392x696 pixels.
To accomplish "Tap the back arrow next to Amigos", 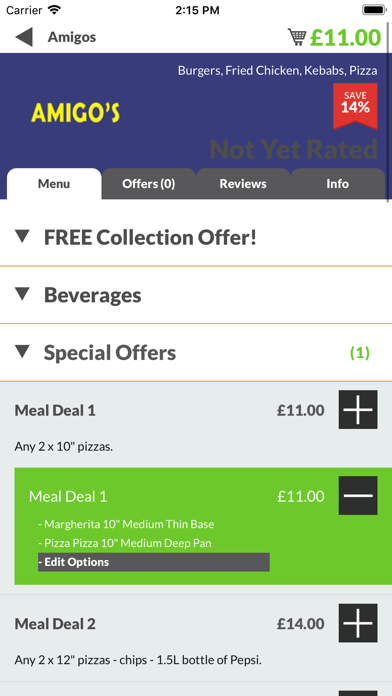I will pyautogui.click(x=24, y=37).
